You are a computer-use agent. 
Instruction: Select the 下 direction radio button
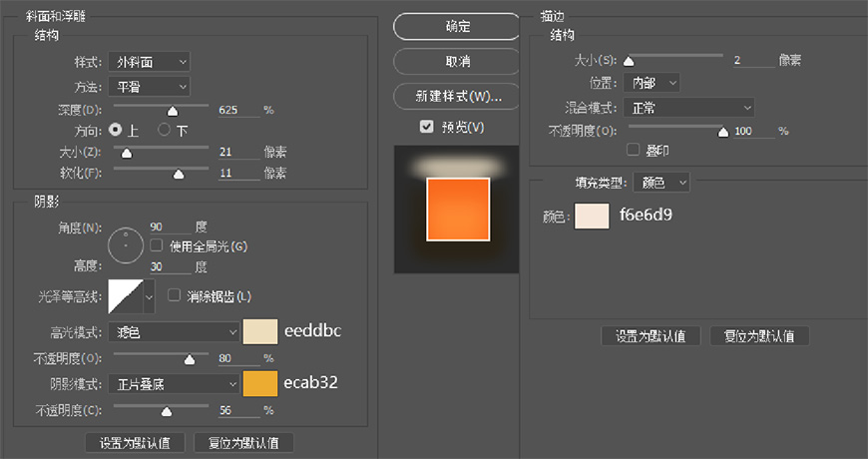pos(164,130)
